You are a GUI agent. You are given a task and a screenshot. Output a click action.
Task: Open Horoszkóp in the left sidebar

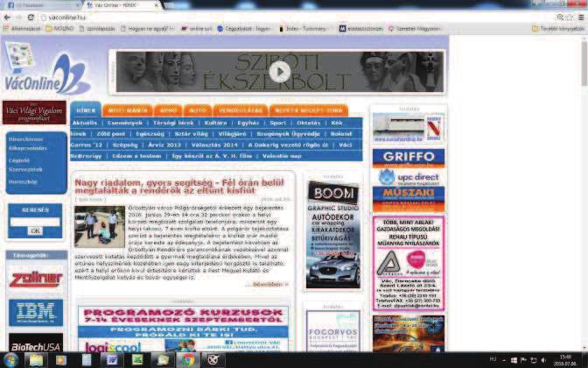point(23,181)
